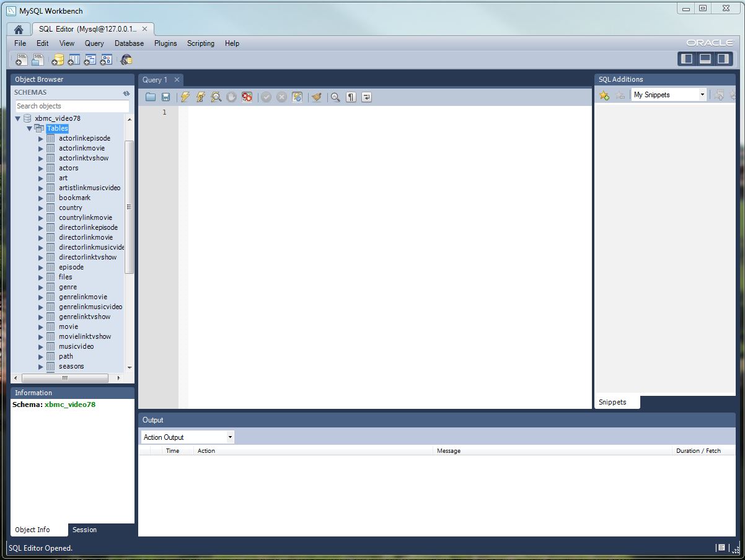Toggle continue-on-error script execution
This screenshot has width=745, height=560.
[x=247, y=97]
